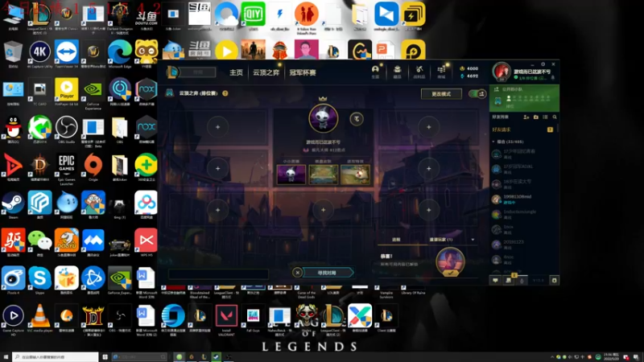This screenshot has width=644, height=362.
Task: Click the reward portrait with checkmark
Action: pyautogui.click(x=450, y=262)
